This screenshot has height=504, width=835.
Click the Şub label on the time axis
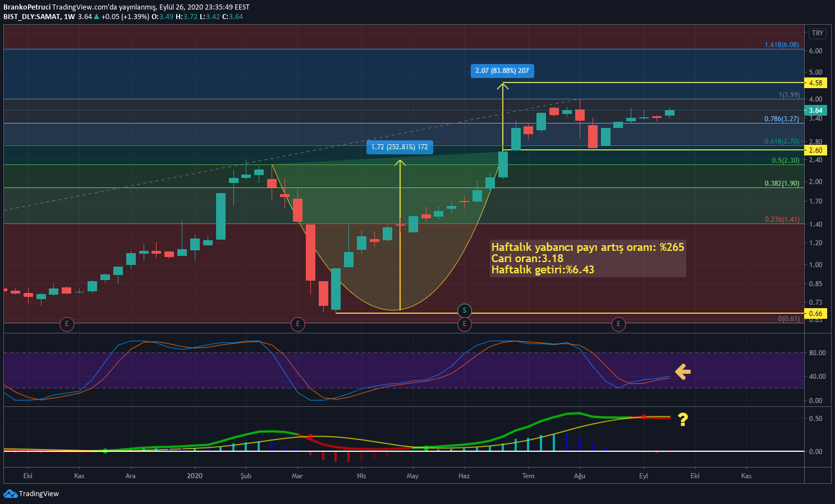click(x=246, y=476)
